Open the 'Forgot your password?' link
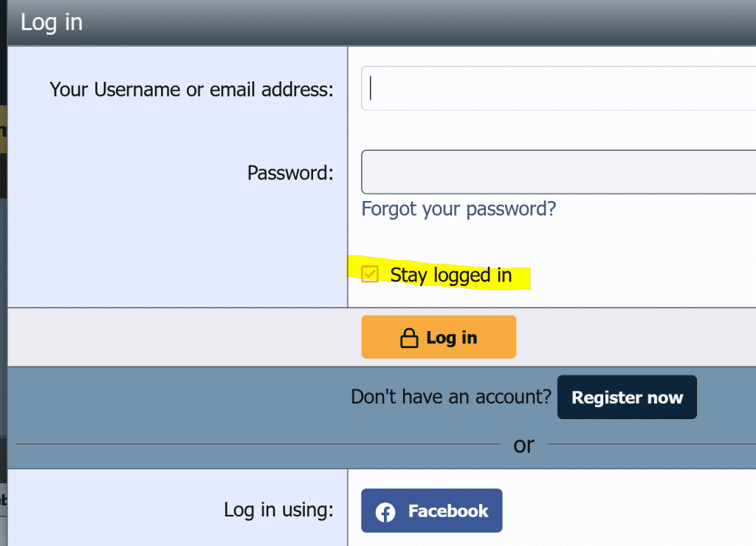Screen dimensions: 756x546 click(458, 209)
